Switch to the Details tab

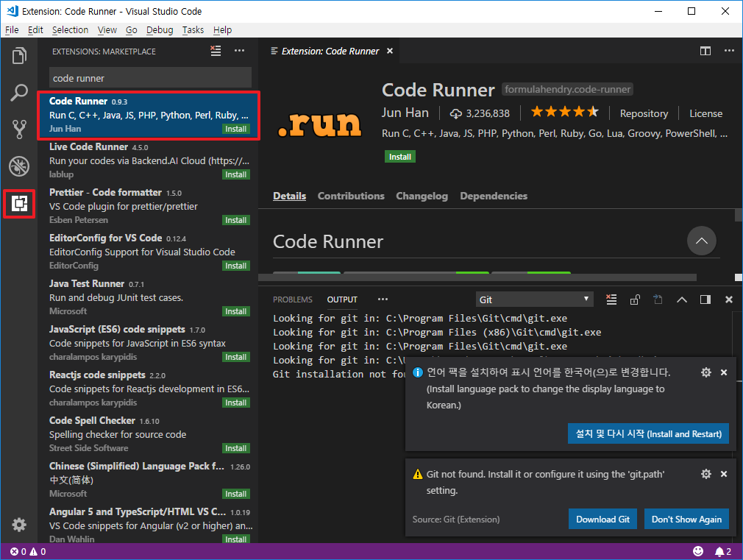pyautogui.click(x=290, y=196)
